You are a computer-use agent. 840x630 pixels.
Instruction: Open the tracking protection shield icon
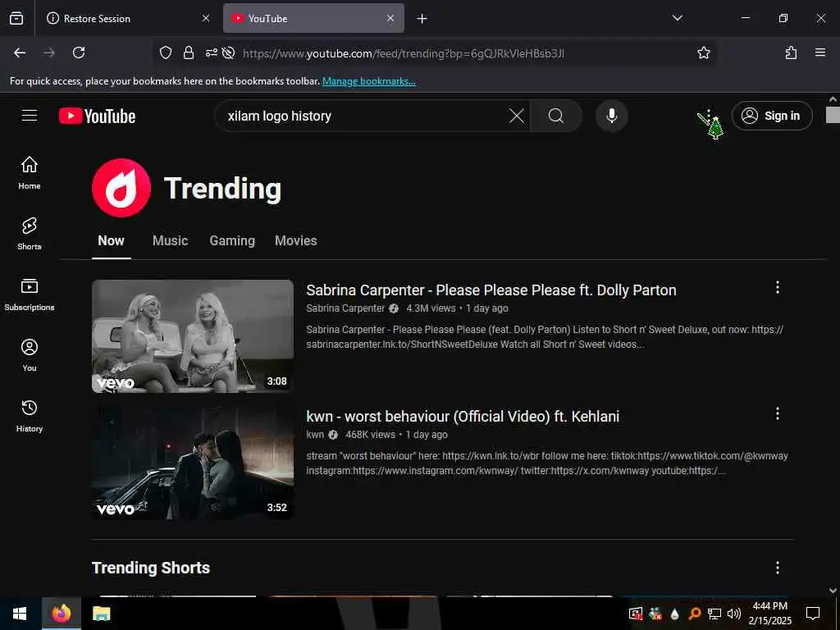coord(166,52)
